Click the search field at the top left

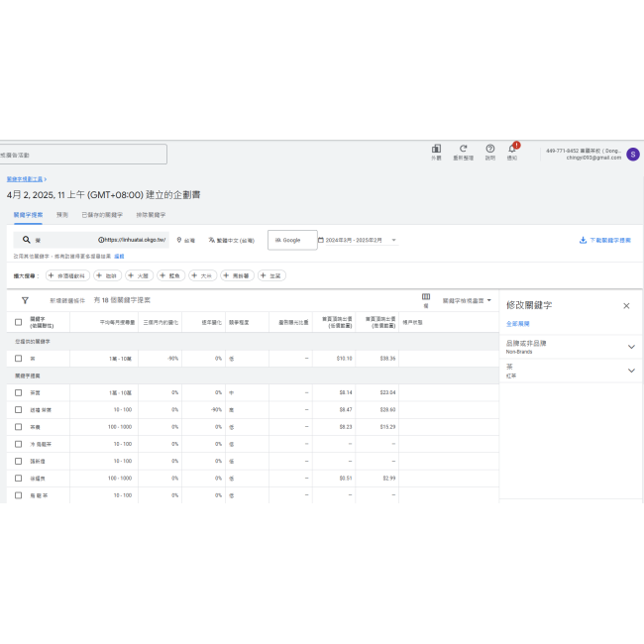[x=84, y=155]
